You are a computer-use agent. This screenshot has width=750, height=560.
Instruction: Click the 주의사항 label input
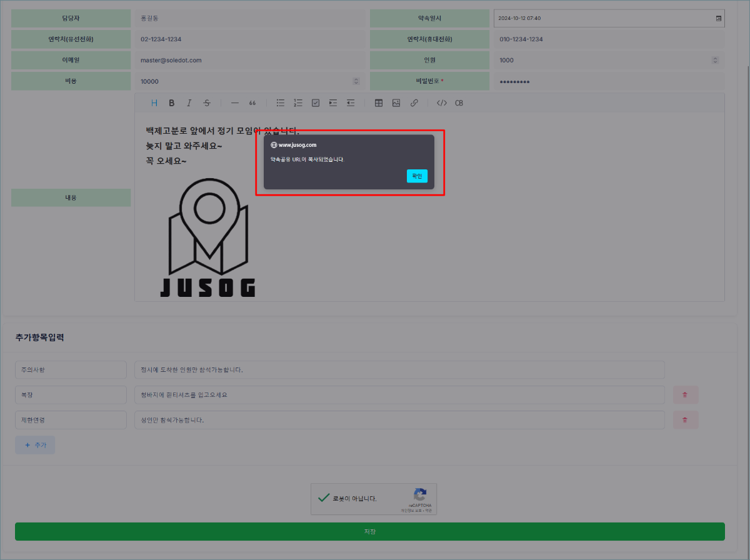[x=71, y=370]
